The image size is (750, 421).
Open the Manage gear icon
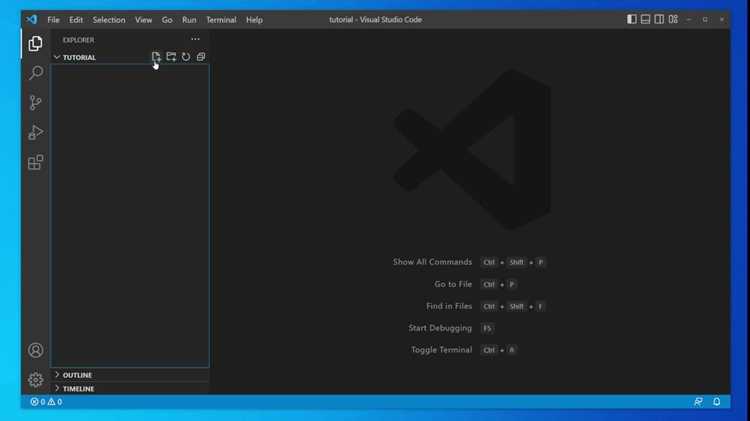(x=35, y=380)
